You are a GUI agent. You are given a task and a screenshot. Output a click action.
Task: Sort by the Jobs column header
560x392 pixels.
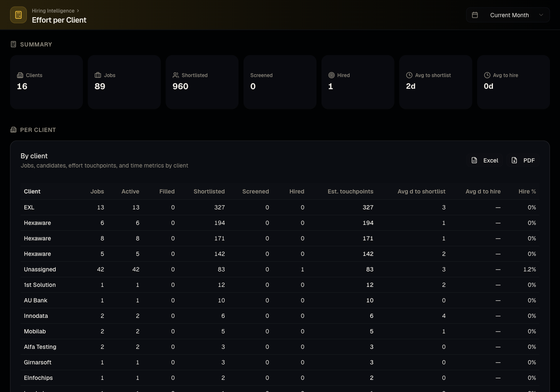tap(97, 191)
